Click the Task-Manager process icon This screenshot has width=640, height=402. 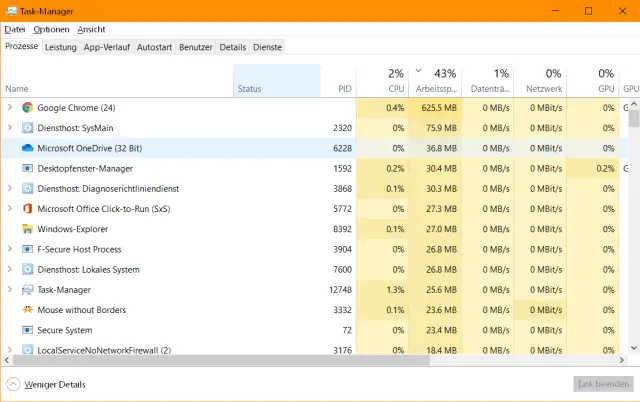[x=27, y=290]
